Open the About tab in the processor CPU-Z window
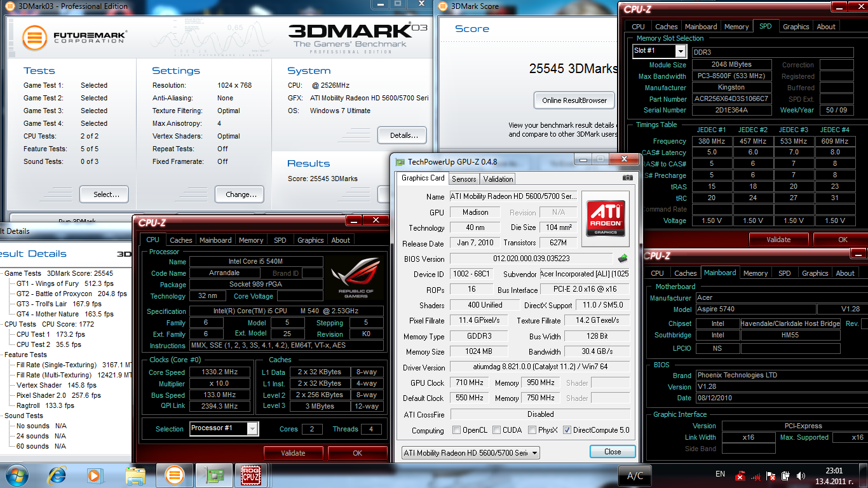 click(x=341, y=240)
